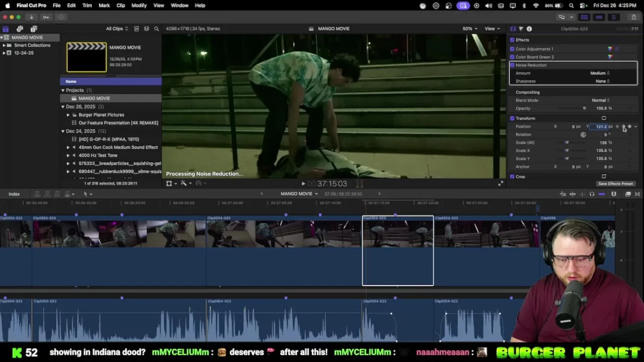This screenshot has height=362, width=644.
Task: Open the File menu
Action: (x=57, y=6)
